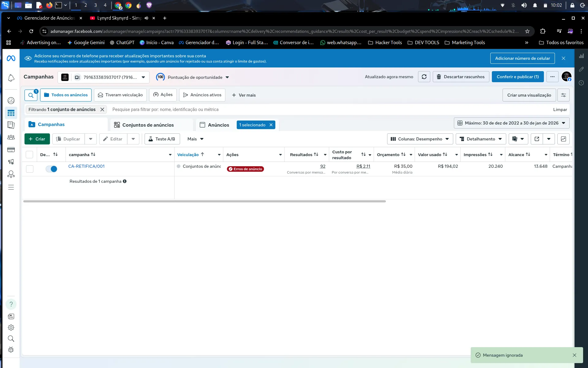Screen dimensions: 588x368
Task: Check the CA-RETIFICA/001 row checkbox
Action: point(30,169)
